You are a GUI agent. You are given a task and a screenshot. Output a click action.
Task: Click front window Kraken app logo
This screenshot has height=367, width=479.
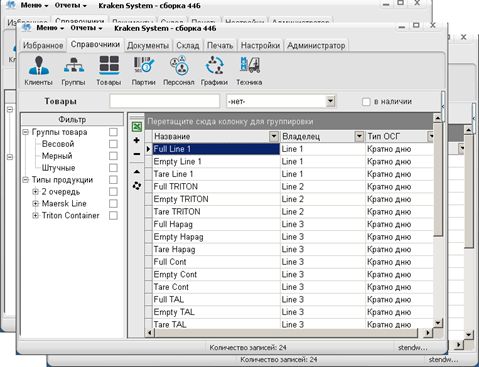pyautogui.click(x=26, y=28)
